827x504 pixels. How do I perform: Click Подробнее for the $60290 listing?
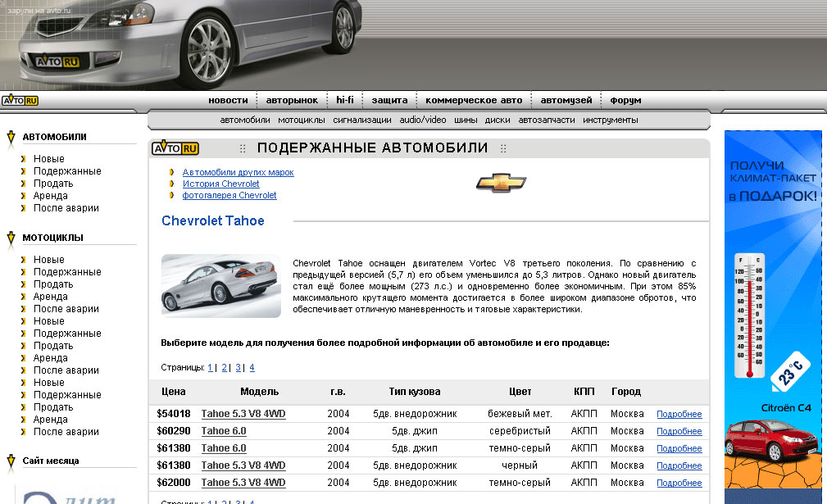[x=679, y=431]
